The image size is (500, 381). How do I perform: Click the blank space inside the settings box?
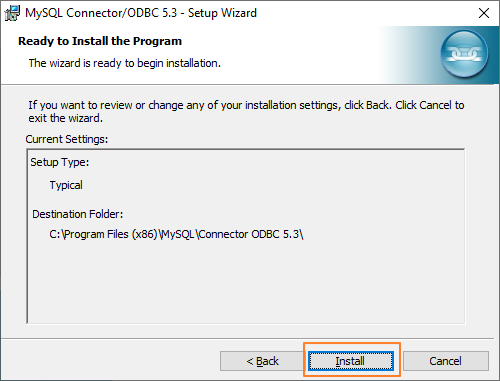coord(246,283)
